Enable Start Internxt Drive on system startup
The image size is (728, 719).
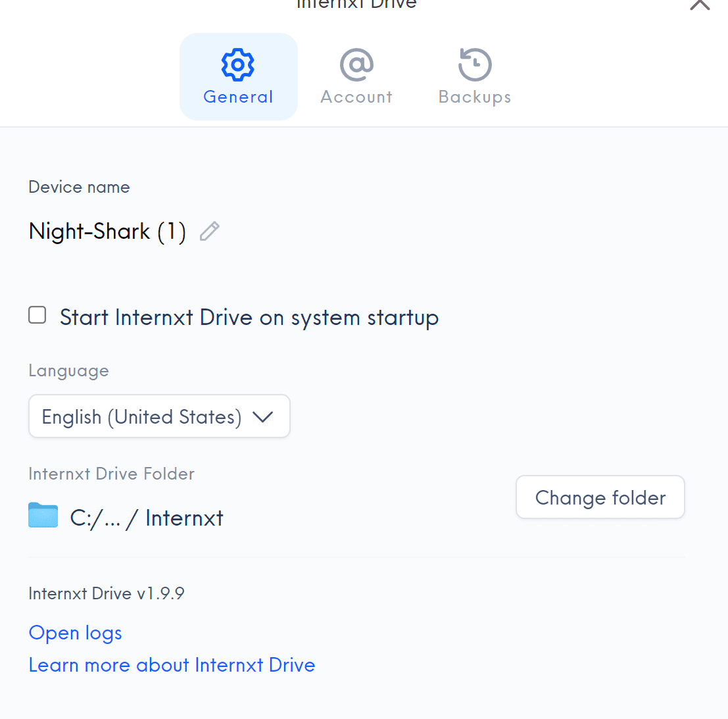(x=37, y=315)
